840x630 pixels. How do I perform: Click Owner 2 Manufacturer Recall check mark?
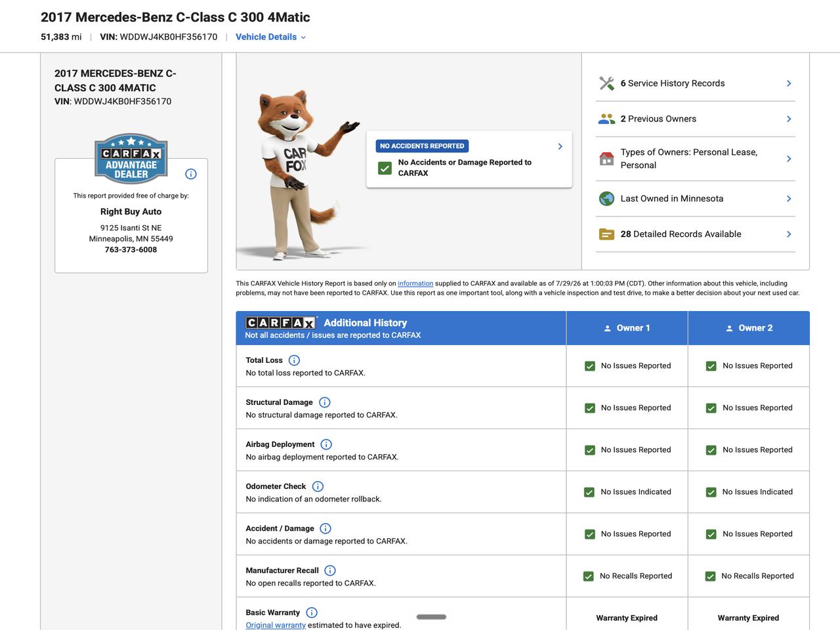[x=710, y=576]
